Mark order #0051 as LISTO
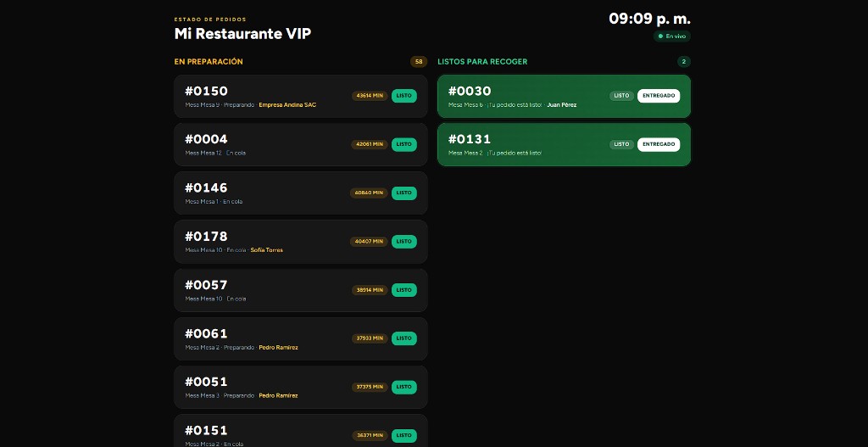The image size is (868, 447). click(x=404, y=387)
